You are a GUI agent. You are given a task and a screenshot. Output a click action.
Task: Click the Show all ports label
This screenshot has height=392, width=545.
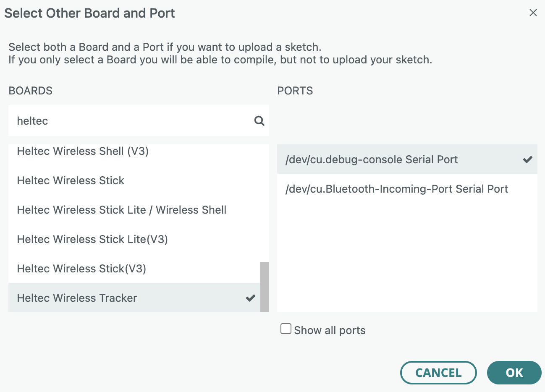click(330, 330)
